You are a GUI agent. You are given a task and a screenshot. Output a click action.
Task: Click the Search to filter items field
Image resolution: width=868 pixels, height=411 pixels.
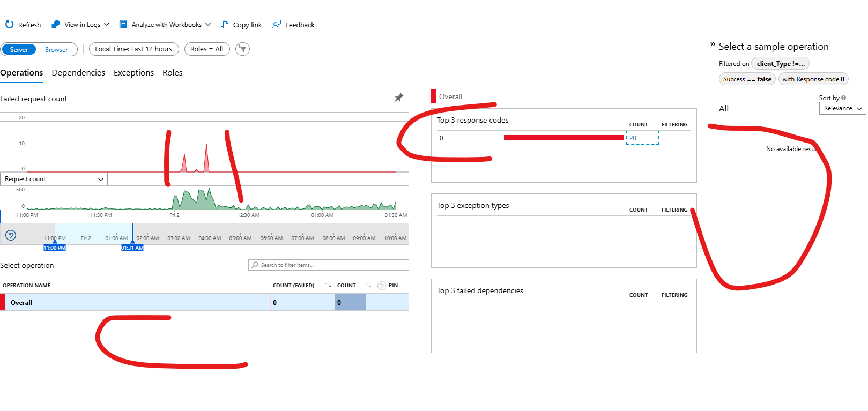[x=329, y=265]
